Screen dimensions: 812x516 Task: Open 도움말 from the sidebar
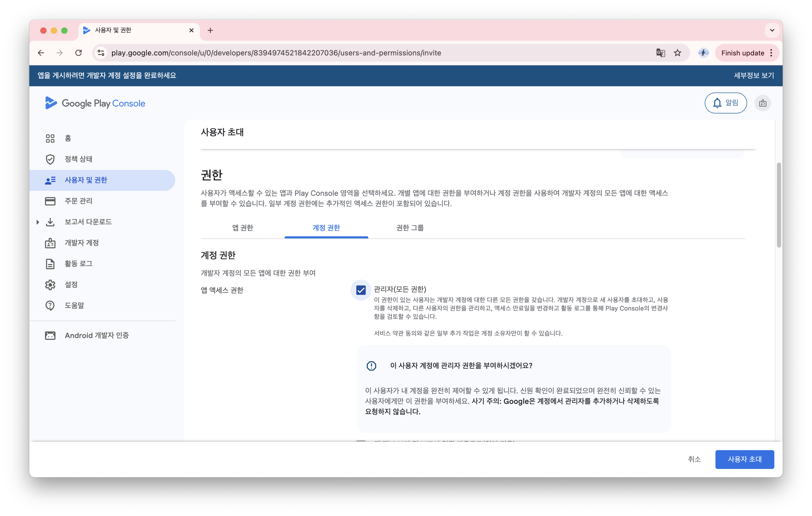[75, 305]
